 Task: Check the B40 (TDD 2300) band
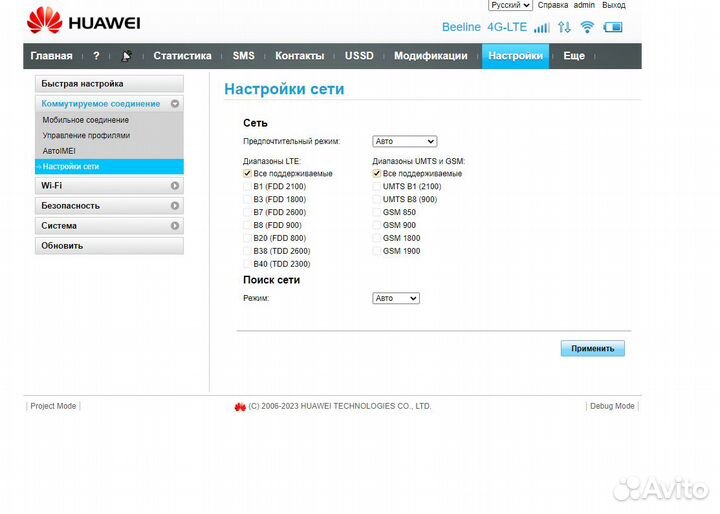pyautogui.click(x=248, y=264)
